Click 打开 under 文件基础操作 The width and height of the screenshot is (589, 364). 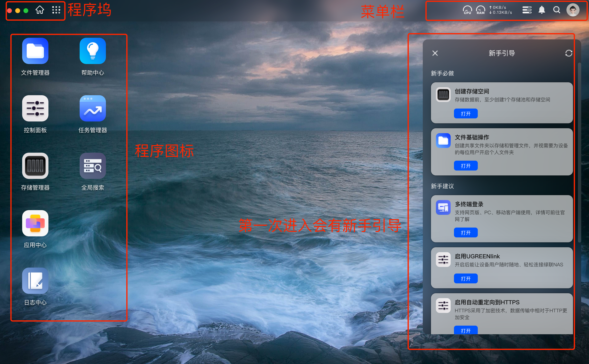[x=466, y=166]
